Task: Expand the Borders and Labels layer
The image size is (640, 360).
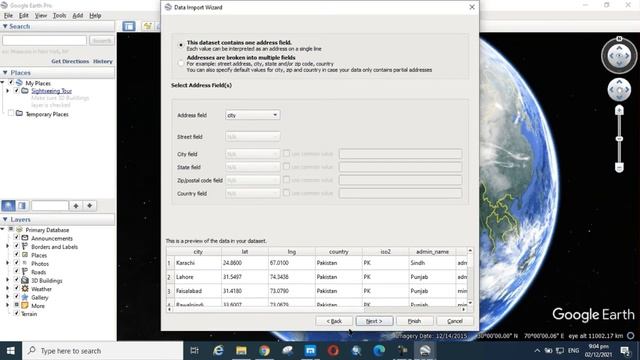Action: (x=7, y=247)
